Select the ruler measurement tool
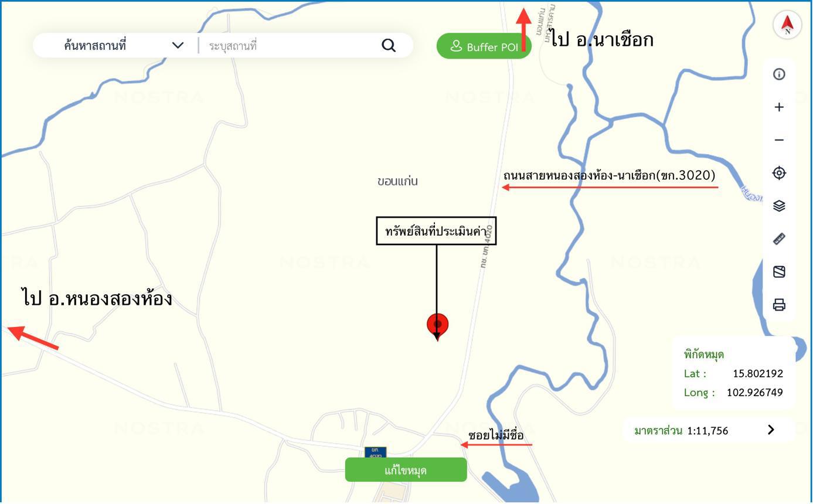 (779, 239)
